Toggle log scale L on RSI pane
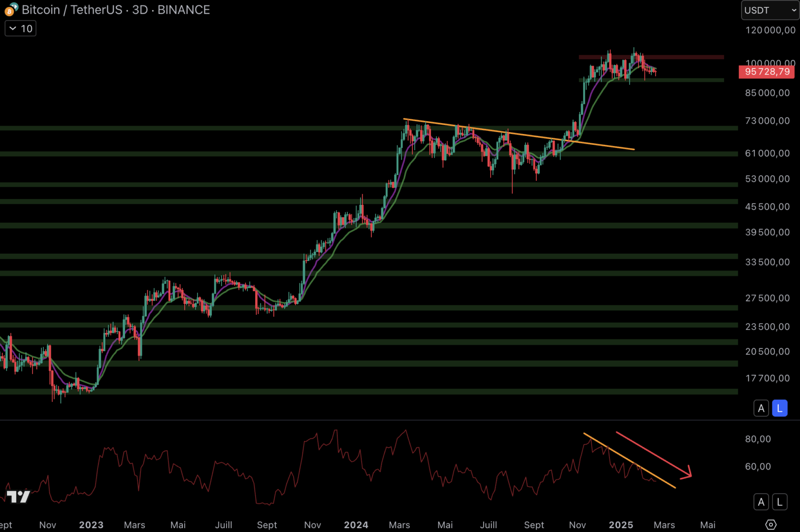 (x=780, y=502)
